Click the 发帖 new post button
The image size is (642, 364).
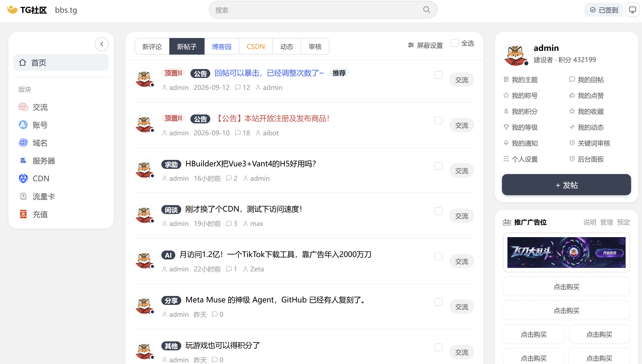566,185
